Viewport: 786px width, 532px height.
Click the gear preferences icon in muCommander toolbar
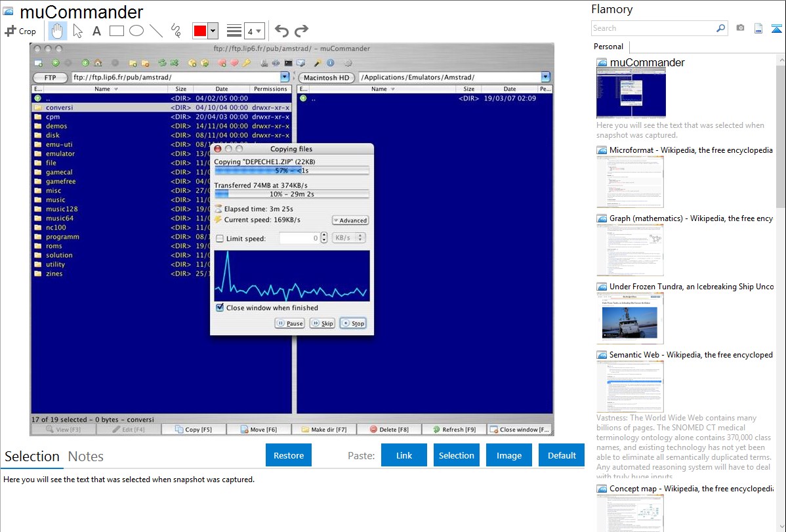pyautogui.click(x=348, y=63)
